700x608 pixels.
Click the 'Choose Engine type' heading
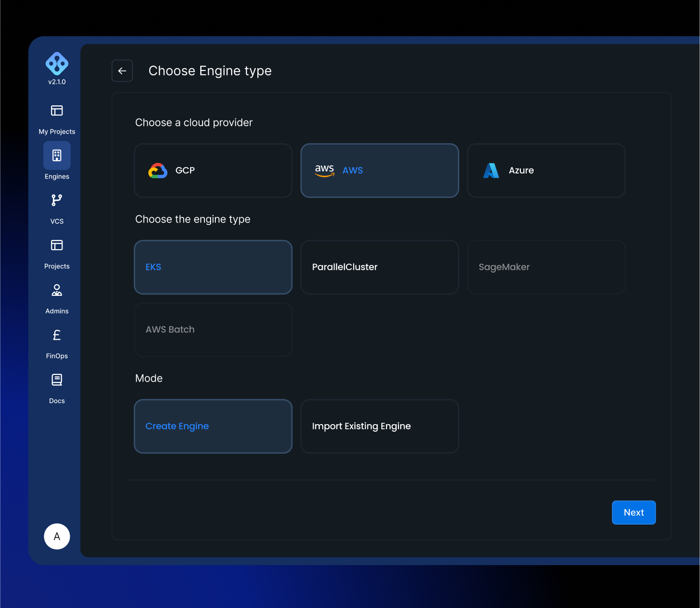[210, 71]
